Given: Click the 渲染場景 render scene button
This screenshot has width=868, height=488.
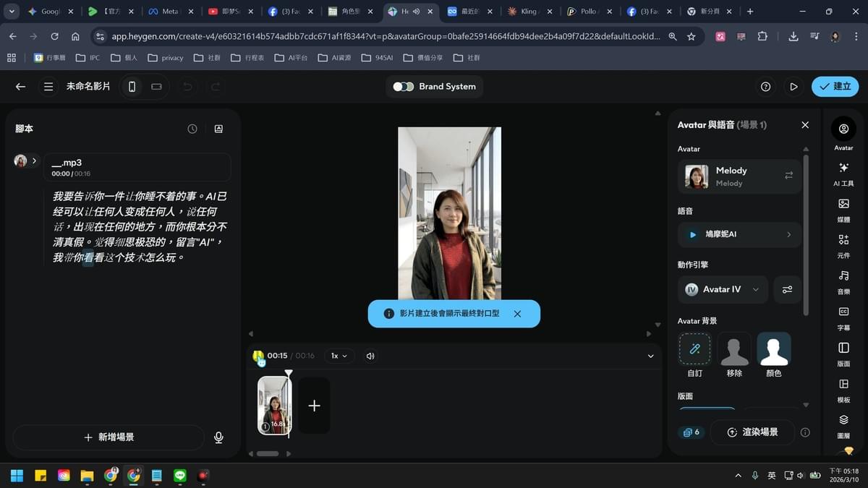Looking at the screenshot, I should pyautogui.click(x=752, y=432).
